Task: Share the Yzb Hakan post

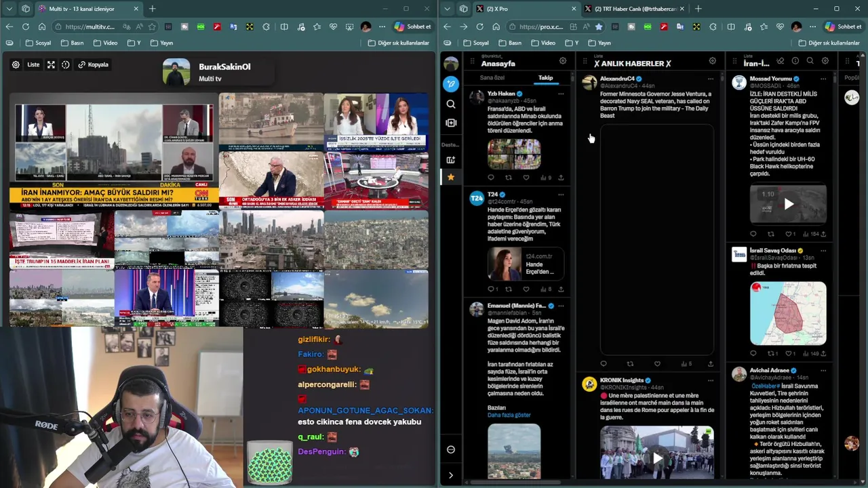Action: click(x=561, y=178)
